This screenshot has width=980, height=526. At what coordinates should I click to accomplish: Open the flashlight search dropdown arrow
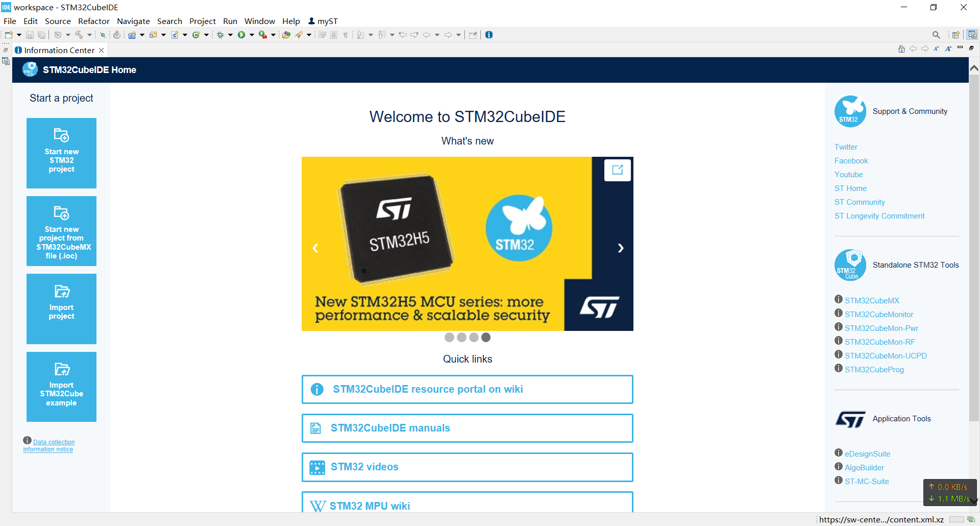point(309,35)
